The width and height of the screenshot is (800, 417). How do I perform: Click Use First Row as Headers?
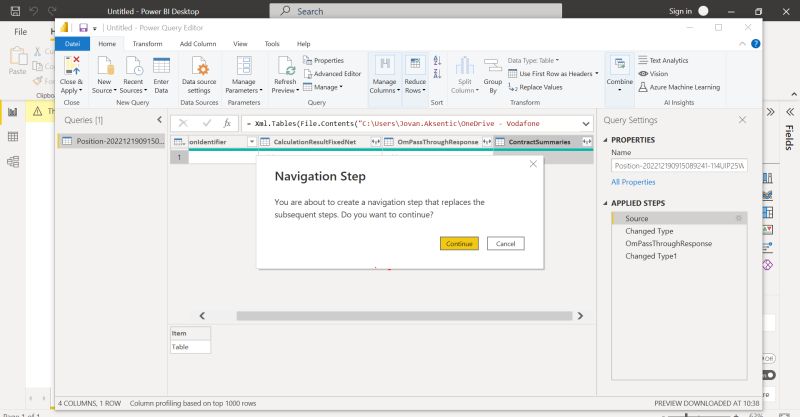(x=553, y=73)
